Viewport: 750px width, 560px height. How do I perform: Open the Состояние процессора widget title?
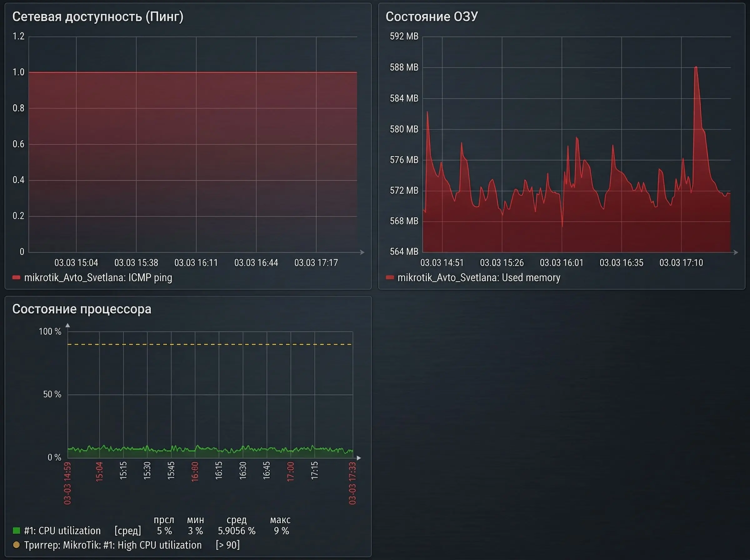point(82,309)
